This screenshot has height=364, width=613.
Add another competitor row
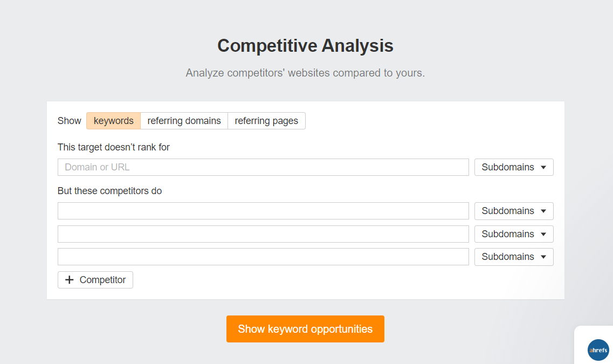point(95,280)
